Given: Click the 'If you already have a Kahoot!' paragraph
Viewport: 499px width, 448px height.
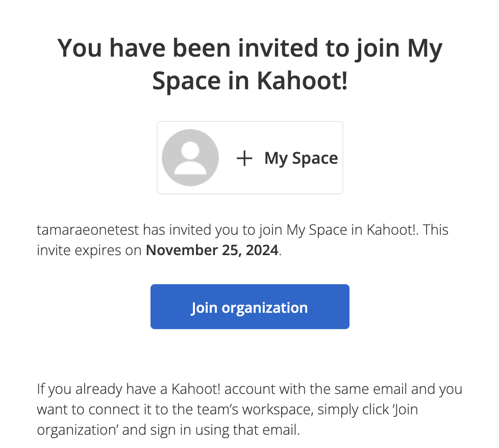Looking at the screenshot, I should [x=249, y=409].
